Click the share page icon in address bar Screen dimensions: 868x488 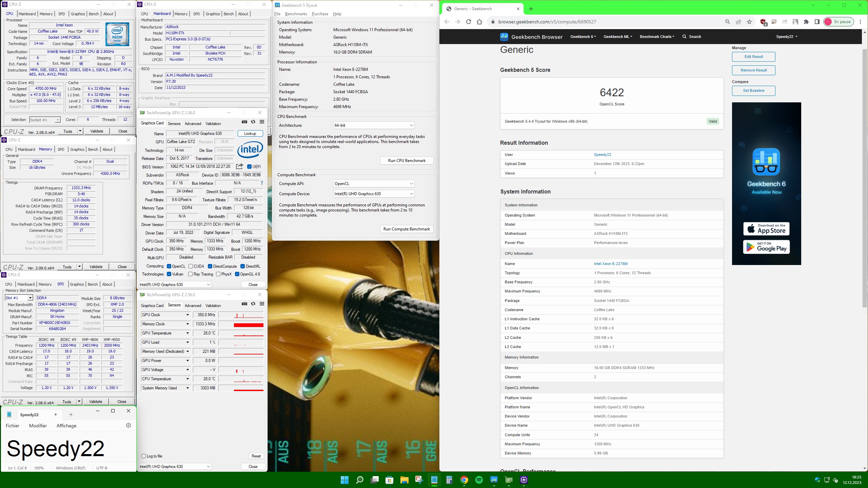738,22
